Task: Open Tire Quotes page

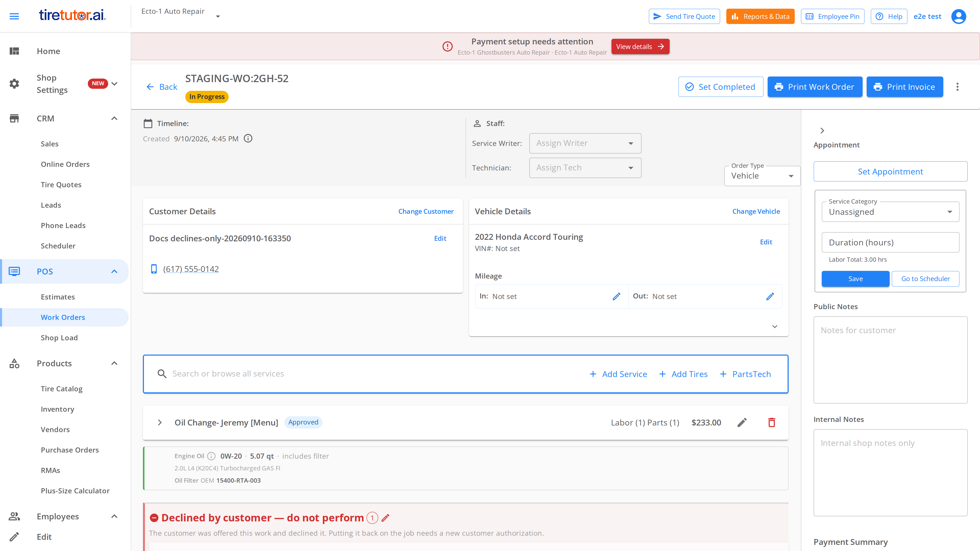Action: click(61, 184)
